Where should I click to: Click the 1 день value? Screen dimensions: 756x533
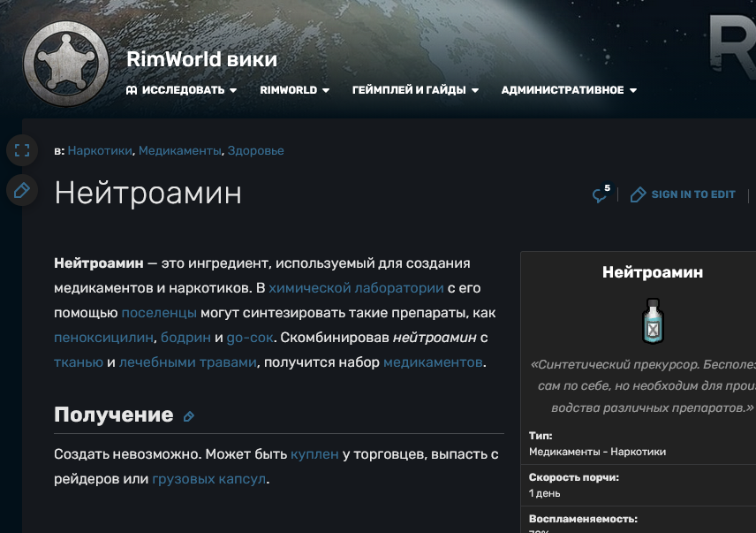tap(544, 493)
